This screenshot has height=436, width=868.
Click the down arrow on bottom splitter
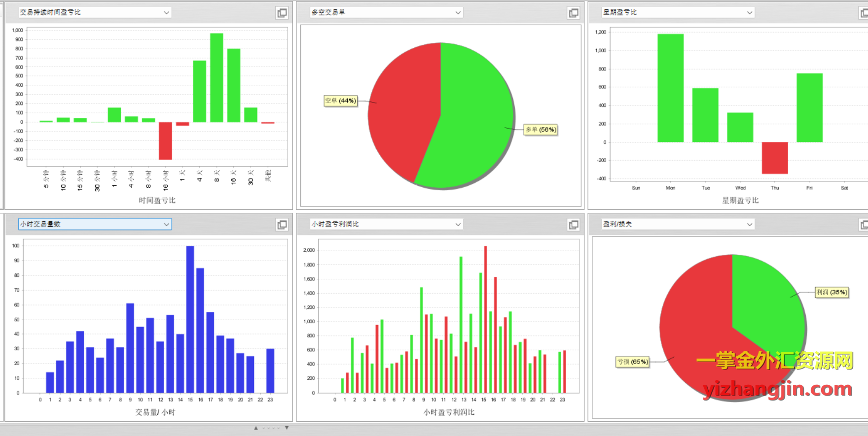click(x=287, y=428)
